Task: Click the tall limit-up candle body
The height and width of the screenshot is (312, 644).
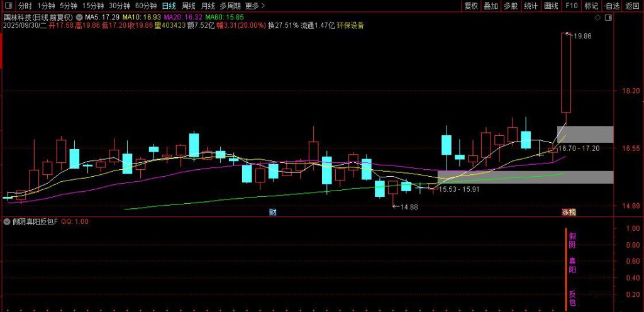Action: [x=566, y=73]
